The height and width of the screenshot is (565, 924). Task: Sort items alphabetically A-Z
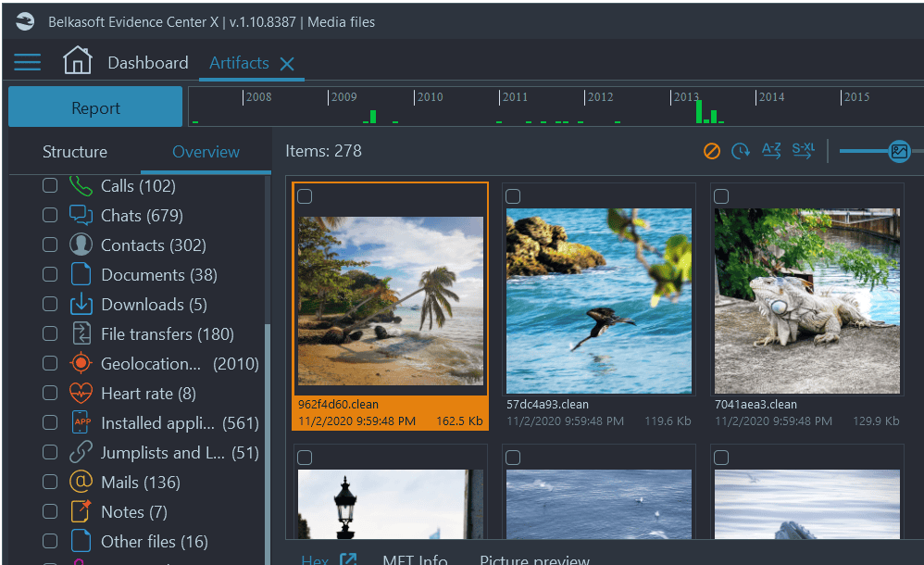(x=771, y=150)
